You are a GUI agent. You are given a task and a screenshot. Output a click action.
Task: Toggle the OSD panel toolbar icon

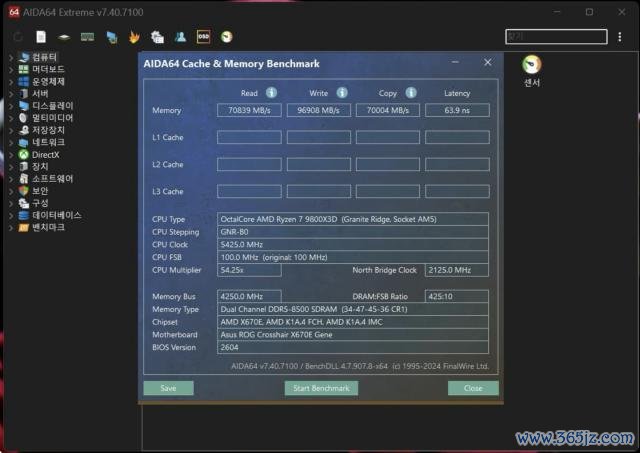point(203,37)
